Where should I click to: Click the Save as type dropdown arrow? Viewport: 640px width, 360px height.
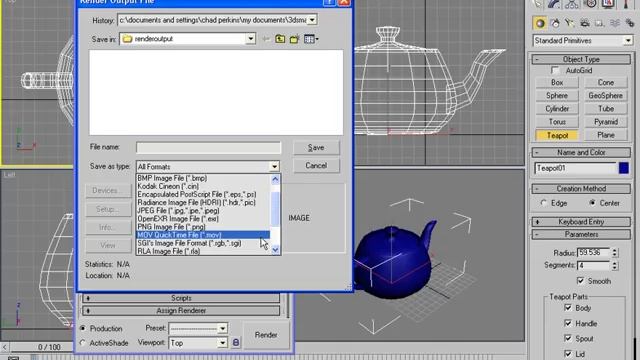pyautogui.click(x=274, y=167)
